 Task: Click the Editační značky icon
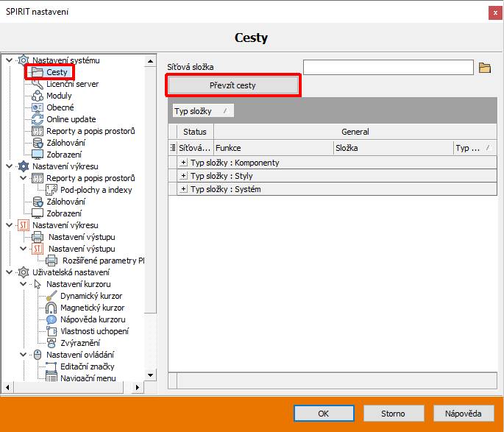[52, 367]
